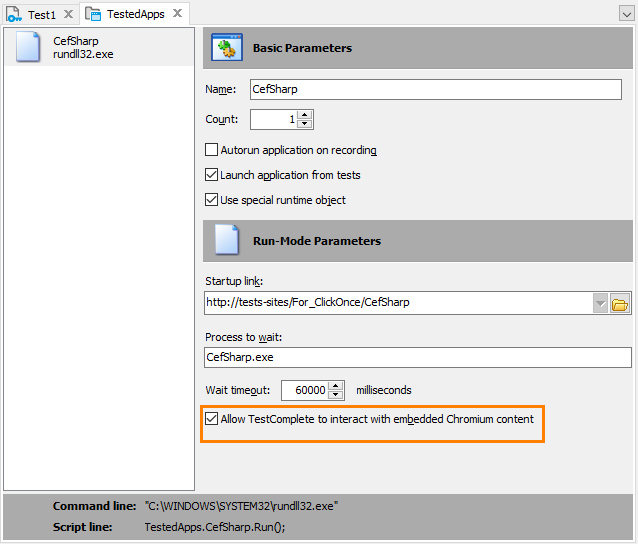Image resolution: width=638 pixels, height=544 pixels.
Task: Click the TestedApps tab folder icon
Action: [x=93, y=14]
